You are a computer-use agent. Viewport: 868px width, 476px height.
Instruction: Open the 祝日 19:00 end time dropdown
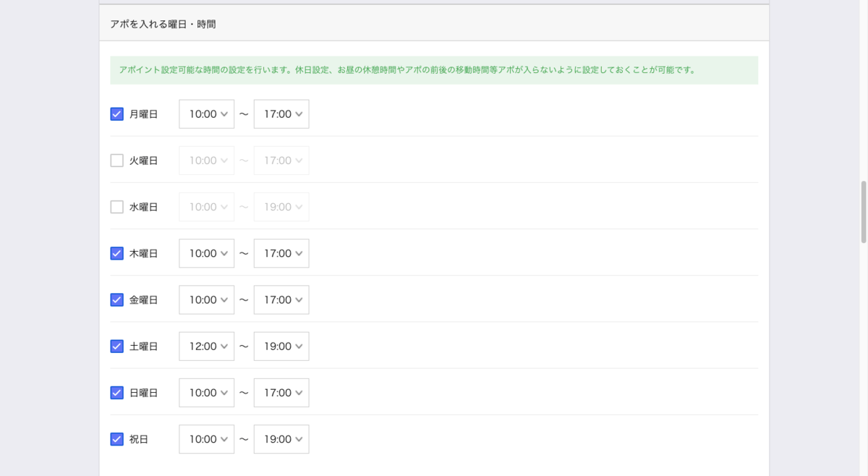click(x=281, y=439)
